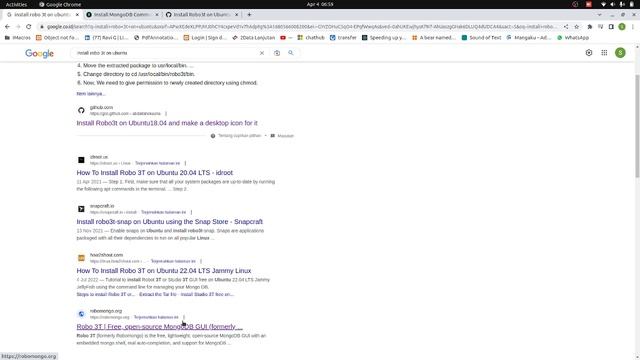Screen dimensions: 640x360
Task: Bookmark this page with the star icon
Action: [x=576, y=27]
